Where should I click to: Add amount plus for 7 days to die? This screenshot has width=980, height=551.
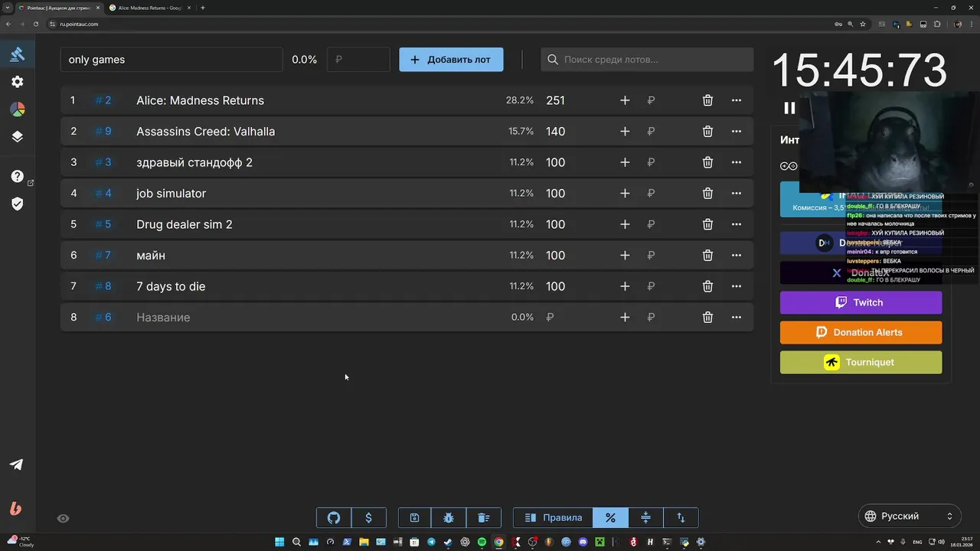pos(625,286)
